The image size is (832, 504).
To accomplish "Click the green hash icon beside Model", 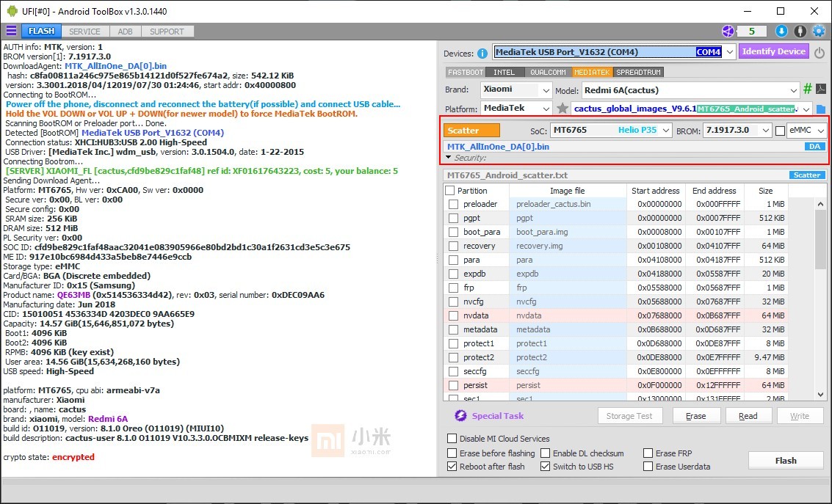I will tap(808, 89).
